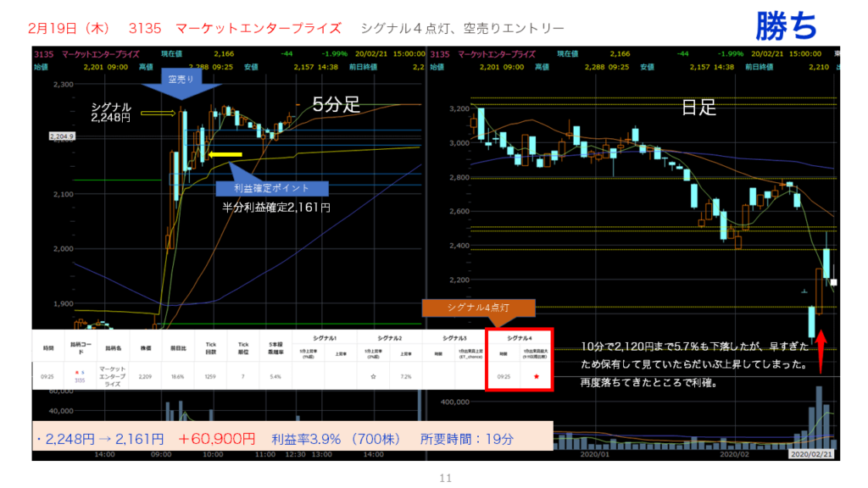Click the Tick順位 value 7 cell
The image size is (868, 488).
pos(242,377)
